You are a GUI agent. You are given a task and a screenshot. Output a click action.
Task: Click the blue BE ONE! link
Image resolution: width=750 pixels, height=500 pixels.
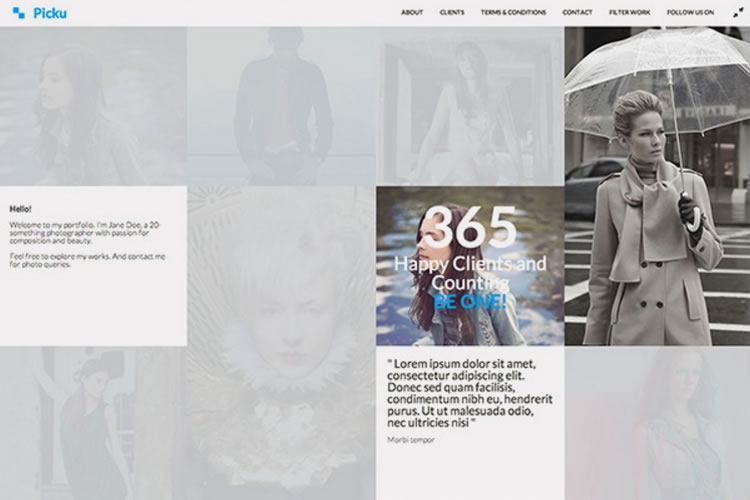[470, 300]
